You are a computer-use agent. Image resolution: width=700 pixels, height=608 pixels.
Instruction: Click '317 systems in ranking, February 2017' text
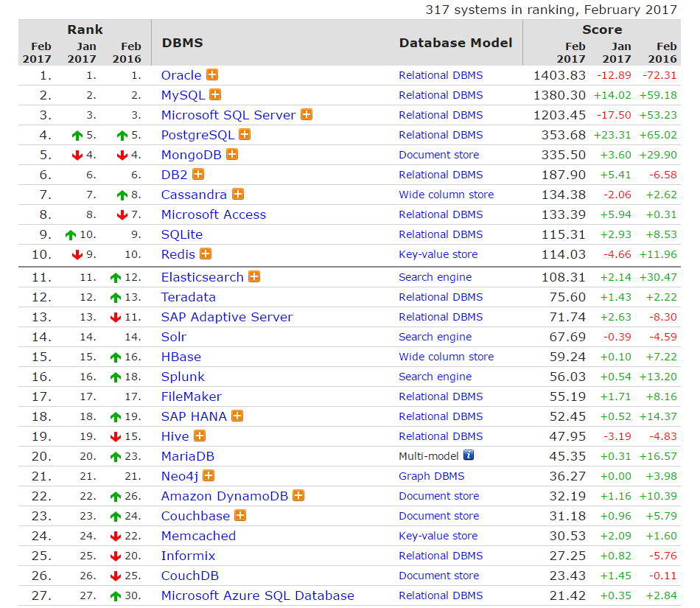click(x=551, y=10)
